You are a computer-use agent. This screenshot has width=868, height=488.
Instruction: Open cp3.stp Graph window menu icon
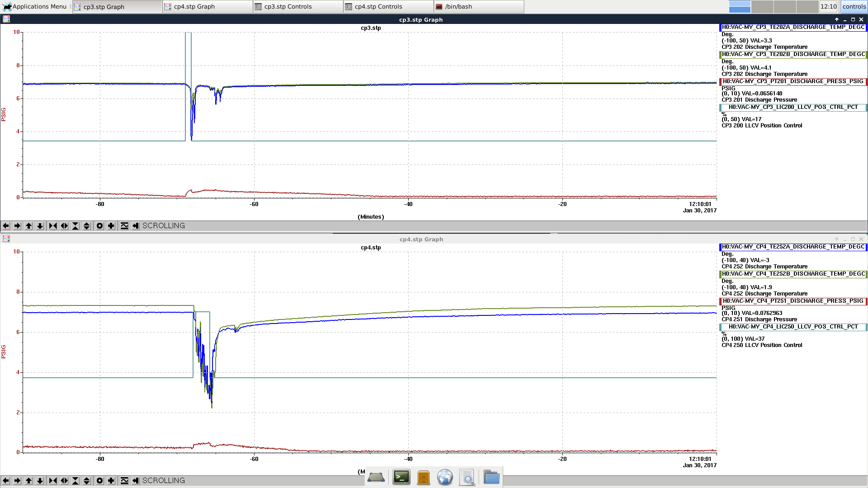tap(6, 19)
